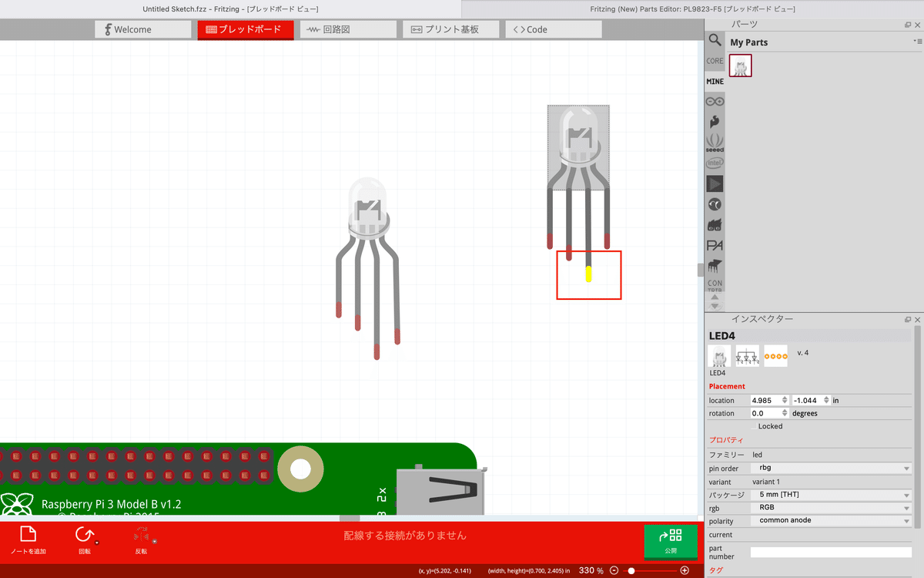
Task: Select the MINE parts bin
Action: (x=715, y=81)
